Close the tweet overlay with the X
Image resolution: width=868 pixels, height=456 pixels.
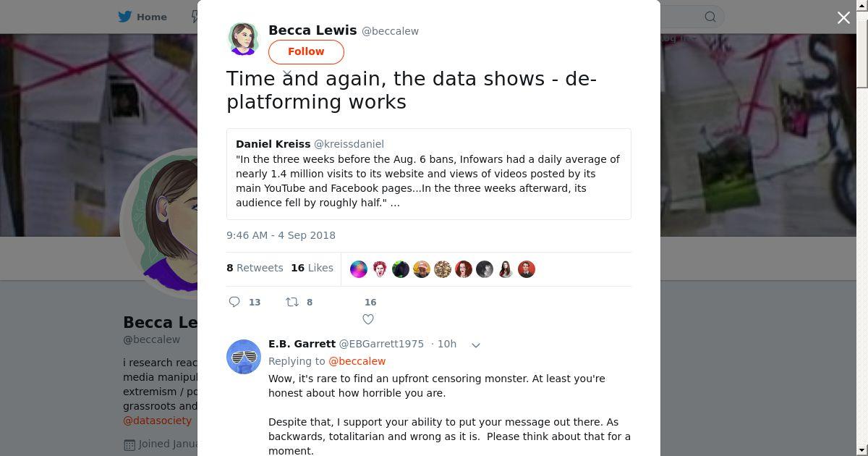click(843, 17)
